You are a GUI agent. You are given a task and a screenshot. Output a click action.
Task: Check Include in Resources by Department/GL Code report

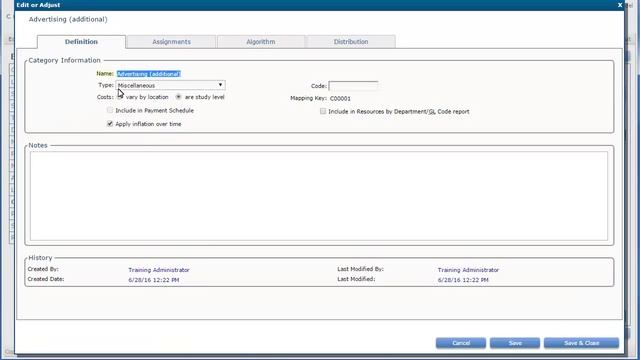[x=323, y=111]
